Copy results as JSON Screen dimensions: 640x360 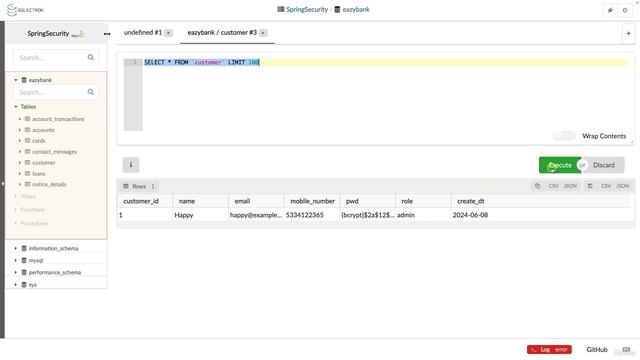pyautogui.click(x=570, y=186)
